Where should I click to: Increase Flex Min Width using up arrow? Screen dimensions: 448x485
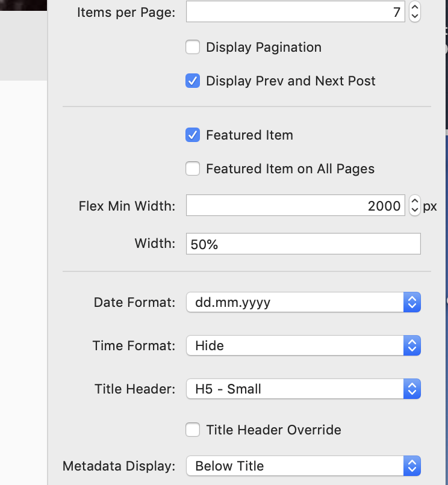click(x=414, y=200)
